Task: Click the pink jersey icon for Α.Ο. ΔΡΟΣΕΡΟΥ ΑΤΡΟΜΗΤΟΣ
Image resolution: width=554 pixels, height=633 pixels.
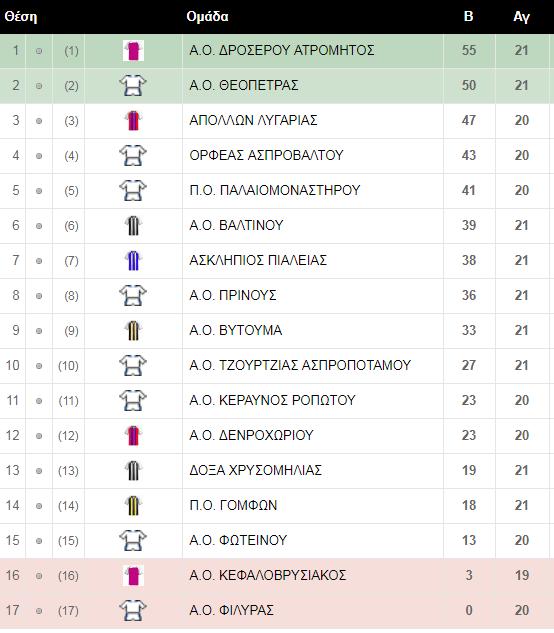Action: 133,51
